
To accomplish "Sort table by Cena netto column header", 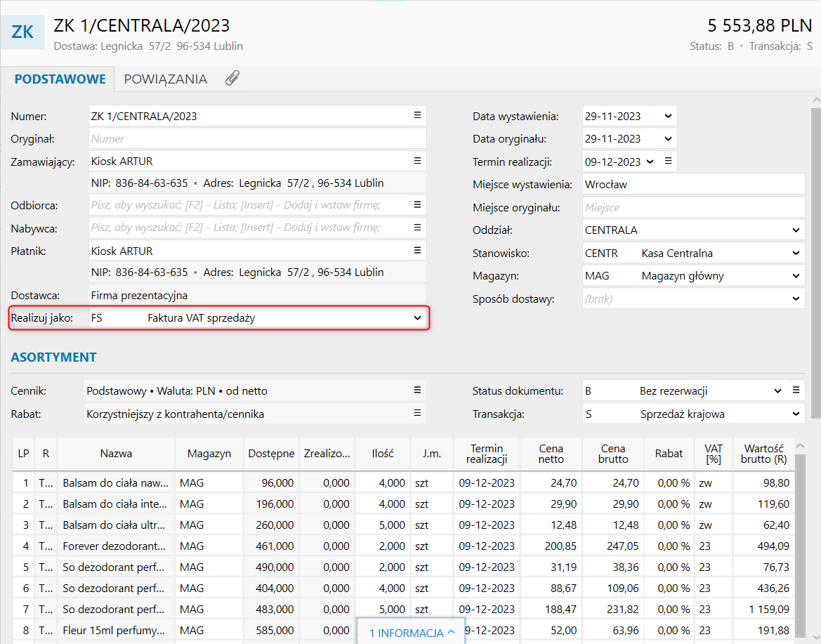I will pyautogui.click(x=551, y=454).
